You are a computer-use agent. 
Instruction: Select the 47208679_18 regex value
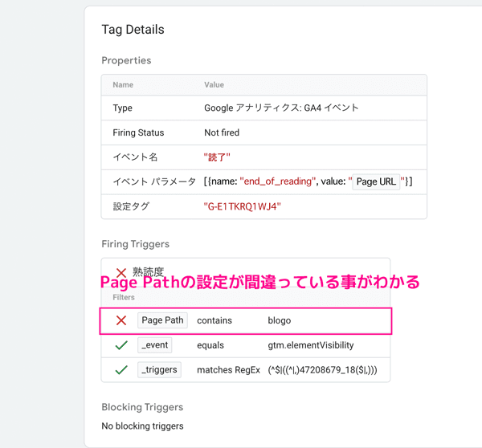[x=322, y=370]
